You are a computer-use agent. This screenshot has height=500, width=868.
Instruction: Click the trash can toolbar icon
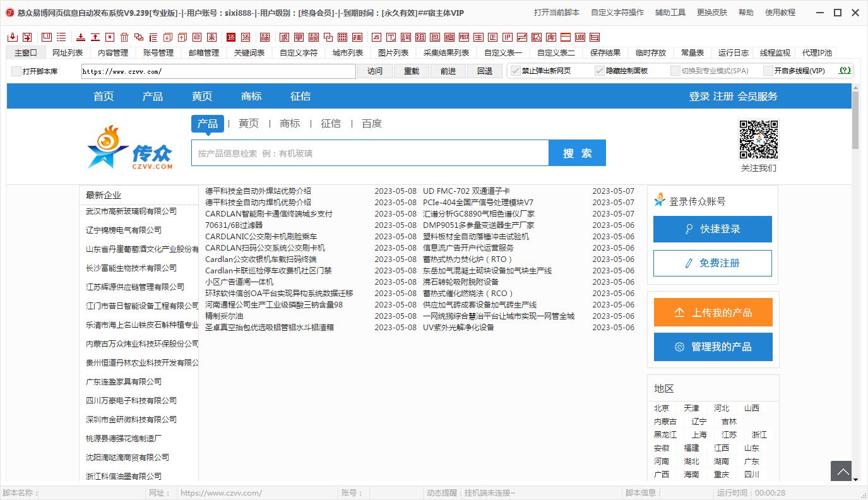click(124, 37)
